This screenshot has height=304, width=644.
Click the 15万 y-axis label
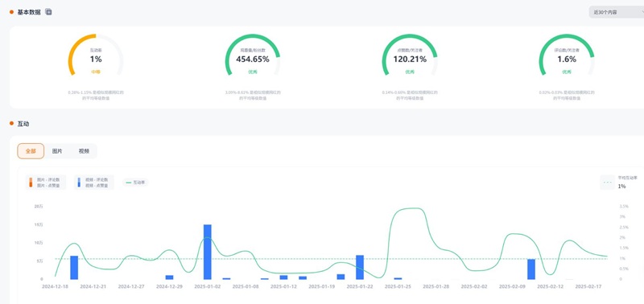[39, 225]
